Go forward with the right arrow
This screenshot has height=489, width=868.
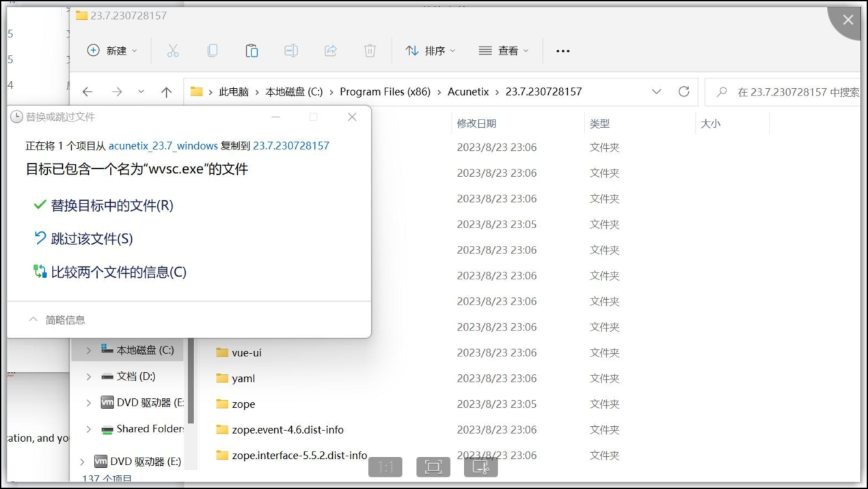[117, 92]
